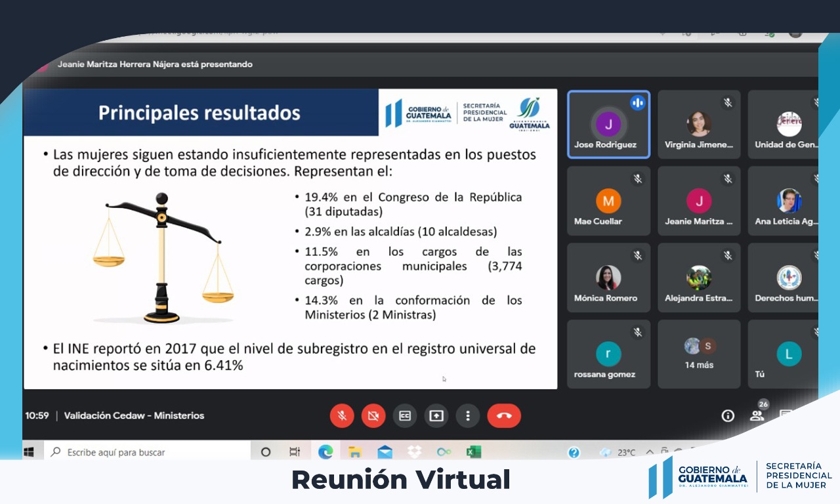Open File Explorer from taskbar
This screenshot has width=840, height=504.
pyautogui.click(x=355, y=452)
